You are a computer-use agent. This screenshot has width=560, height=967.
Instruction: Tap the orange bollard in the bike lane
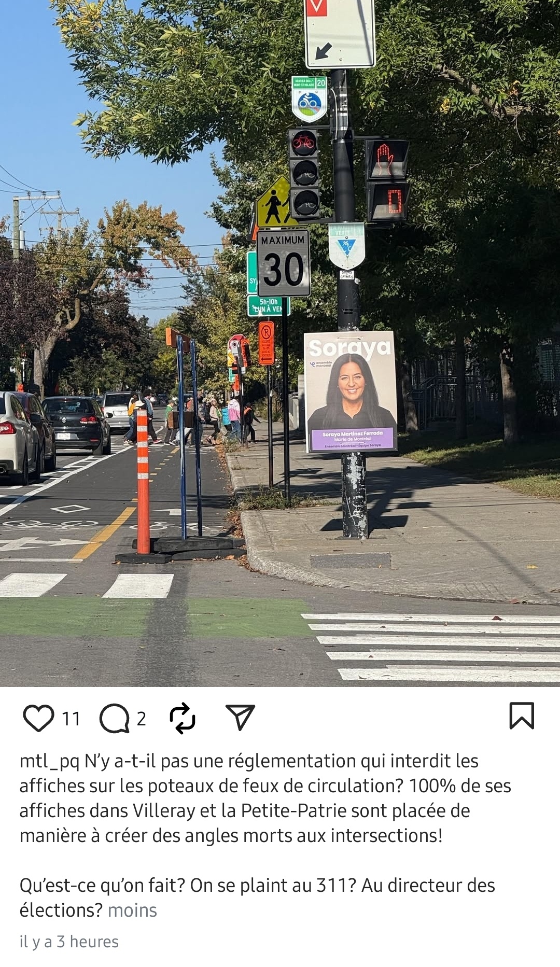(x=143, y=480)
